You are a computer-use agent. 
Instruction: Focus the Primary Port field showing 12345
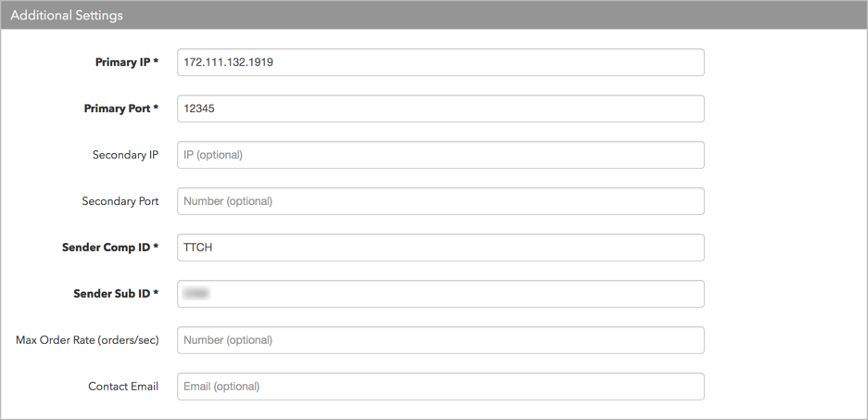(x=441, y=108)
